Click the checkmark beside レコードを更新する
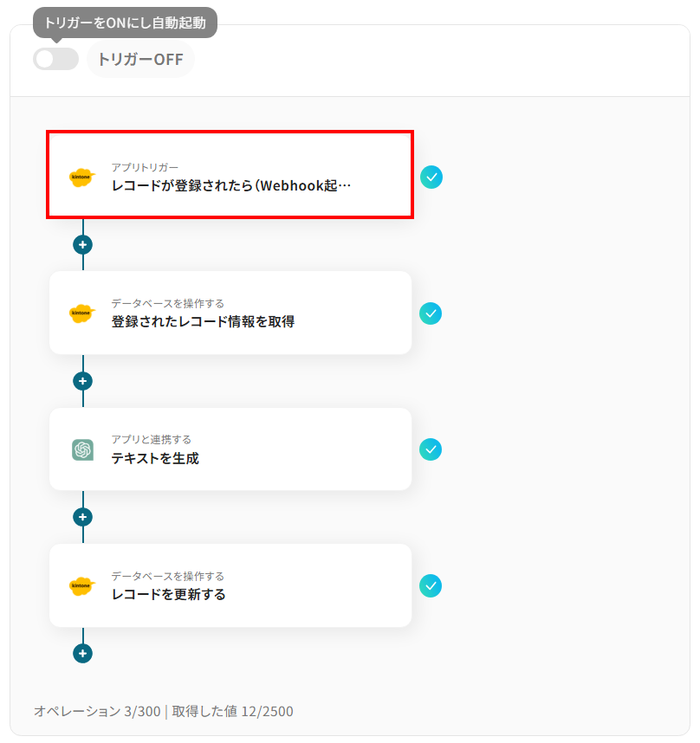Image resolution: width=700 pixels, height=743 pixels. click(431, 586)
